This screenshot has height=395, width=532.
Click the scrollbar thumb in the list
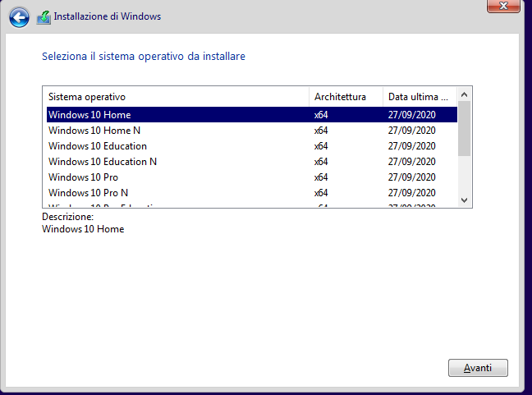(464, 129)
